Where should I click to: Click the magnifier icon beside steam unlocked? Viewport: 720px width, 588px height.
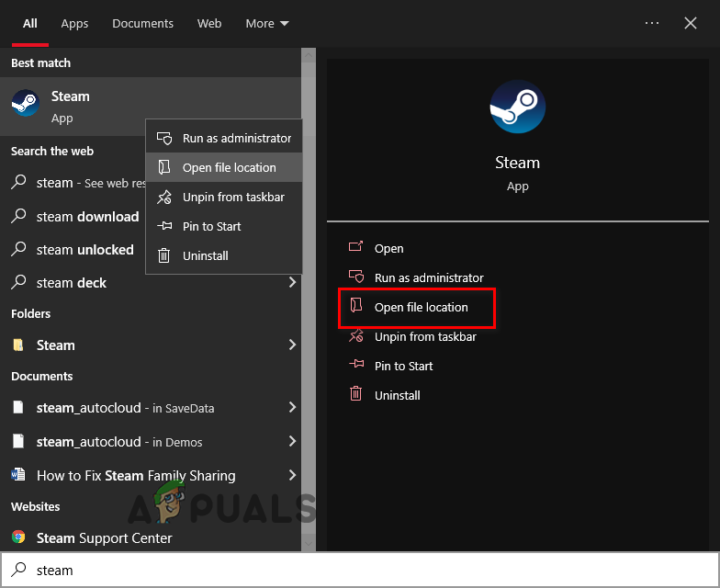(x=18, y=248)
